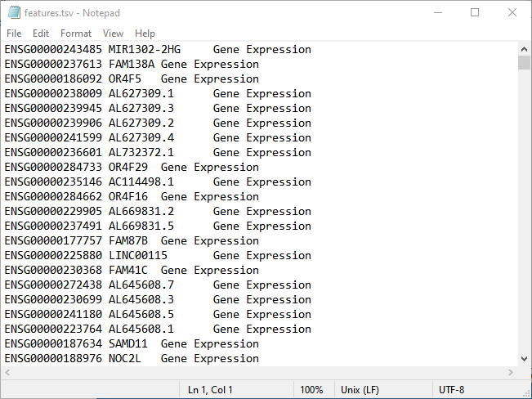532x399 pixels.
Task: Click the UTF-8 encoding indicator
Action: point(452,390)
